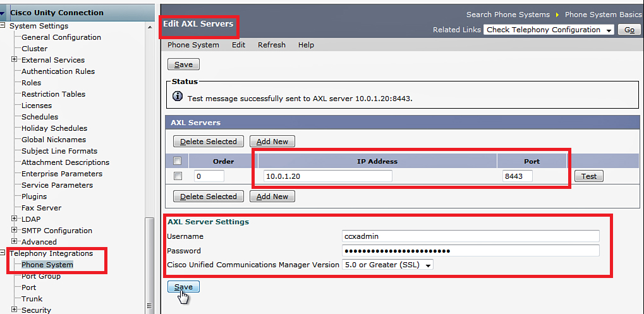Follow the Search Phone Systems link
Screen dimensions: 644x314
click(508, 15)
